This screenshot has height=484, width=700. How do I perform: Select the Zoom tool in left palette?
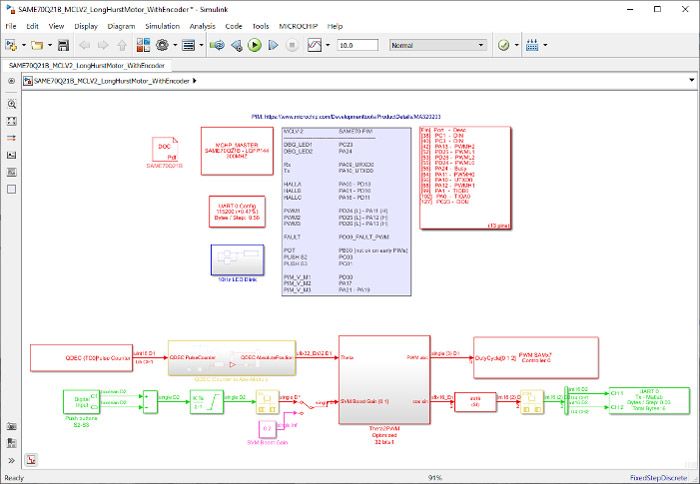click(x=12, y=103)
